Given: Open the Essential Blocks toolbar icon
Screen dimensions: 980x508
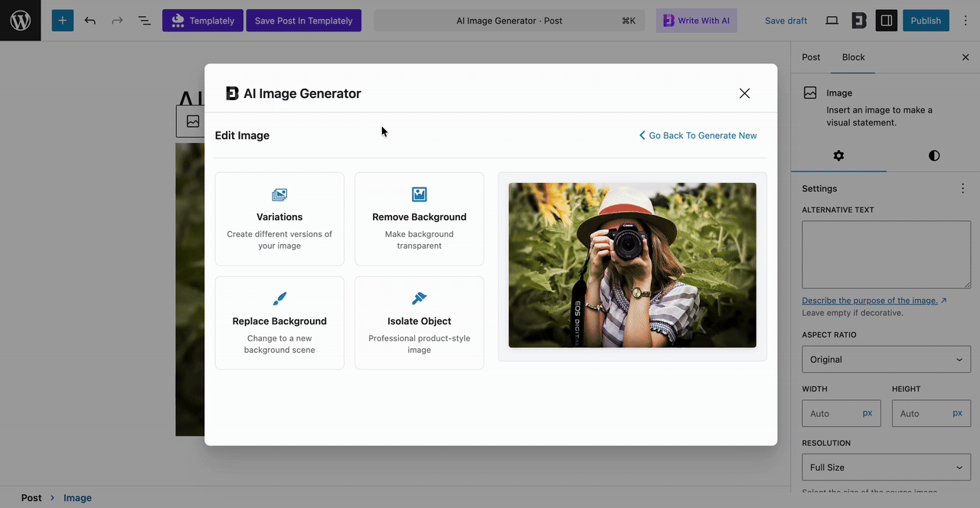Looking at the screenshot, I should pyautogui.click(x=859, y=21).
